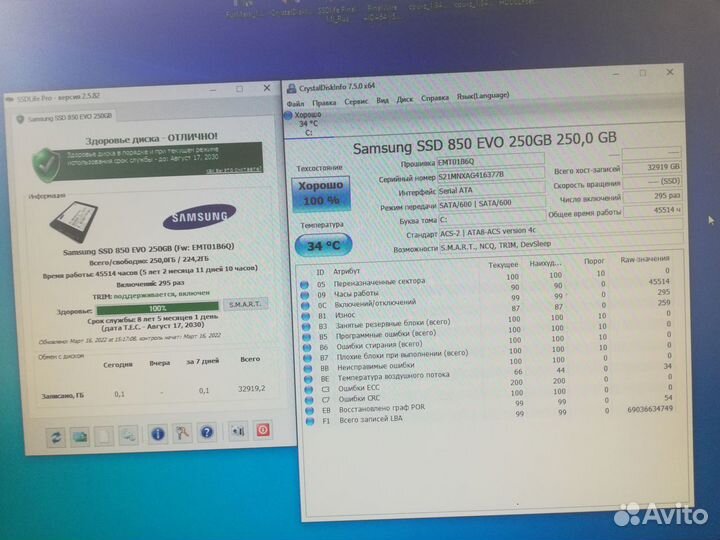Click the minimize-to-tray icon beside red power button
This screenshot has width=720, height=540.
238,431
